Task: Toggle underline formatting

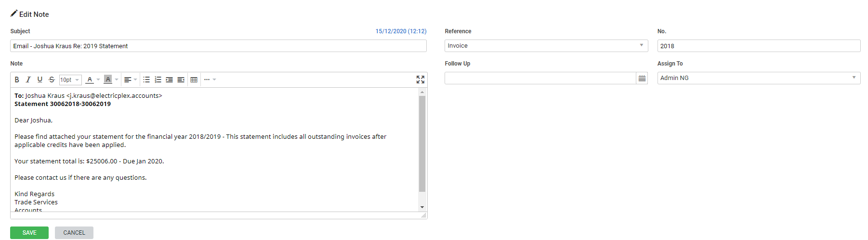Action: point(40,80)
